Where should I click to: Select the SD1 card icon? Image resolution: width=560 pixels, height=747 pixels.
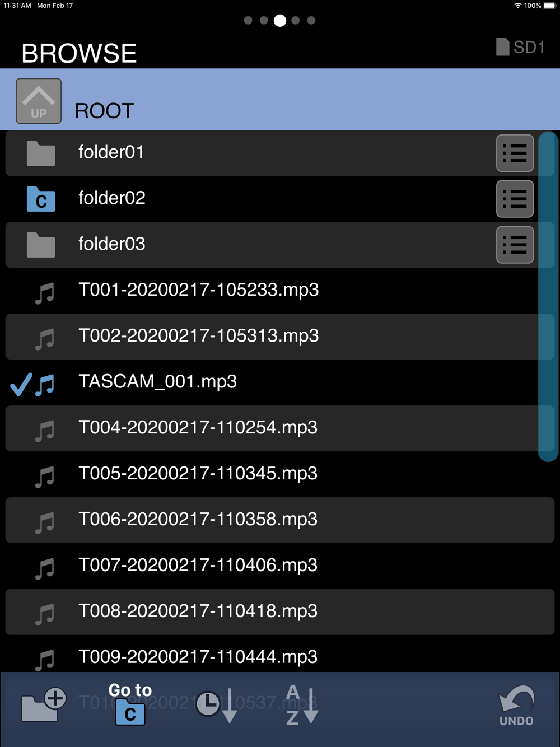click(x=520, y=47)
